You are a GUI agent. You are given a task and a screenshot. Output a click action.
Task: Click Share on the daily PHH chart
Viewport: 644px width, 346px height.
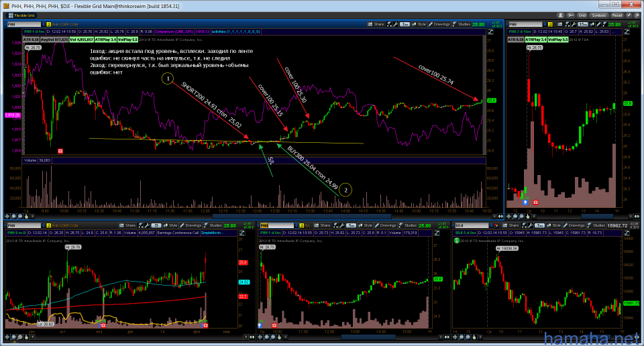coord(127,225)
